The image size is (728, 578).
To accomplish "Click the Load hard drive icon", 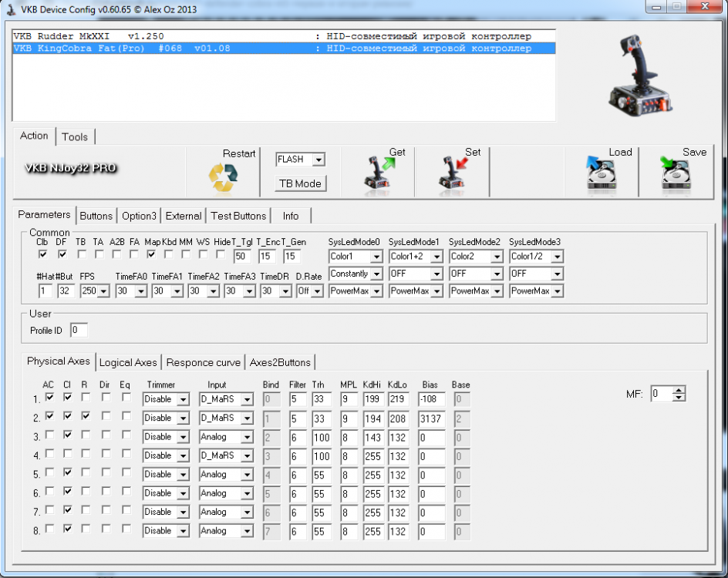I will [x=600, y=173].
